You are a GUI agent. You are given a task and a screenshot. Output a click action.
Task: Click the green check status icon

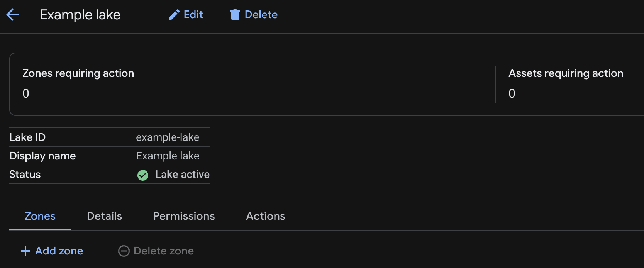click(143, 175)
